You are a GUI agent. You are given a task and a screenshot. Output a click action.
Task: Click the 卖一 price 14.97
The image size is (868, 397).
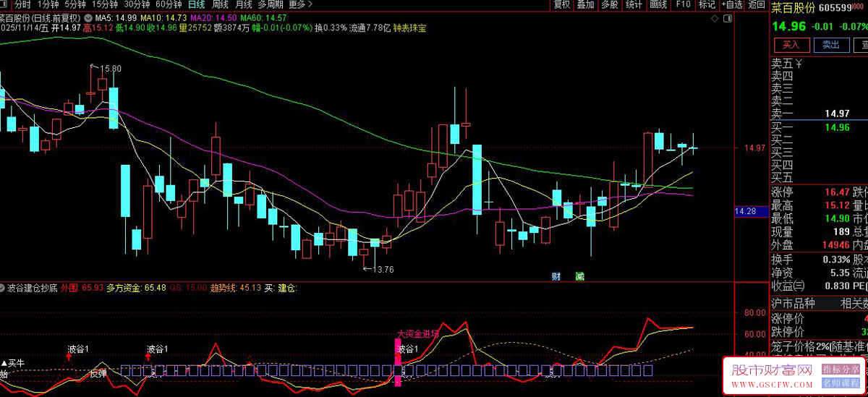pos(836,114)
